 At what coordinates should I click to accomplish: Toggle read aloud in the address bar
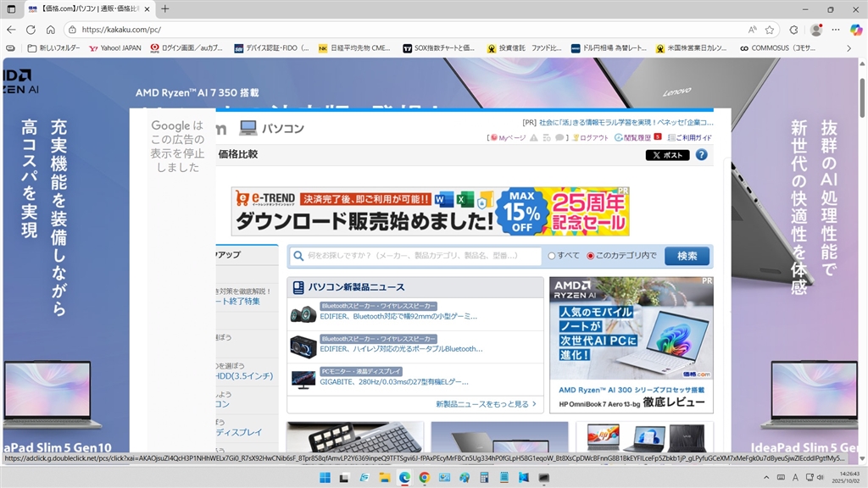pos(753,30)
